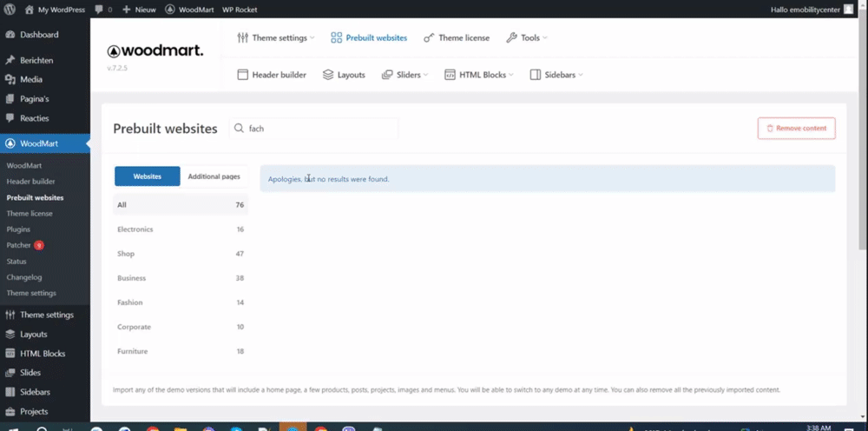Open Theme license submenu link
The image size is (868, 431).
pos(30,213)
